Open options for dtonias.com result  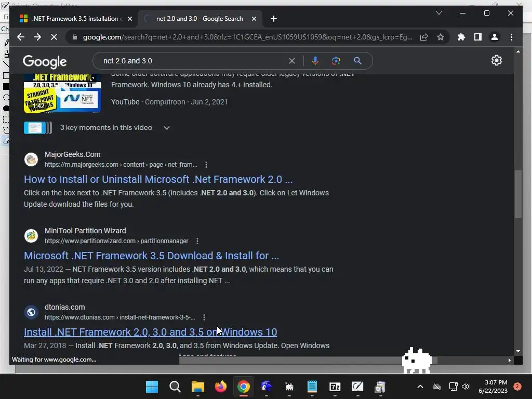click(204, 317)
